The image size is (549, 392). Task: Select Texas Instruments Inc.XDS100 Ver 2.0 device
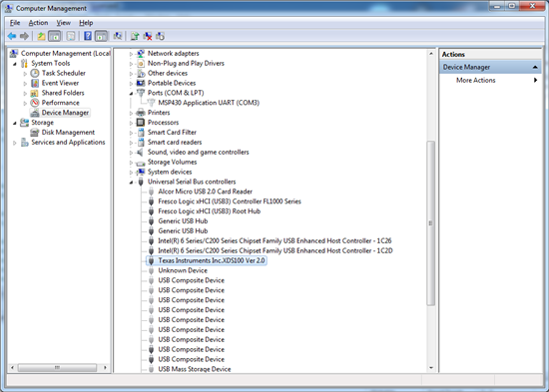[x=212, y=260]
